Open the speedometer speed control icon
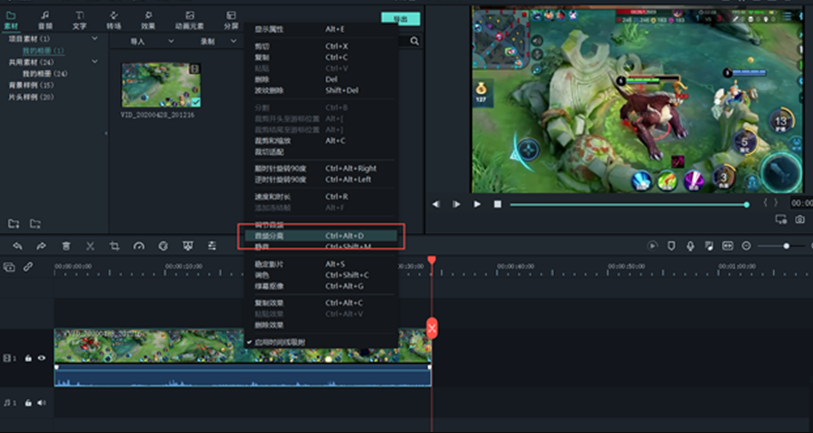Viewport: 813px width, 433px height. (x=139, y=246)
